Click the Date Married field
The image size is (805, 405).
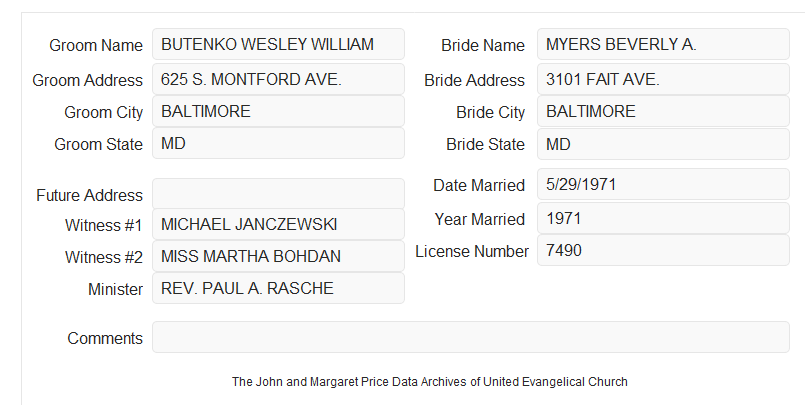point(663,184)
